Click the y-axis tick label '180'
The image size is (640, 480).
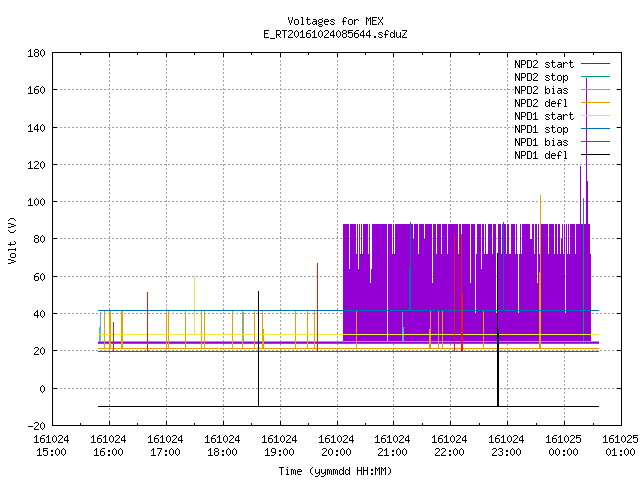tap(36, 53)
